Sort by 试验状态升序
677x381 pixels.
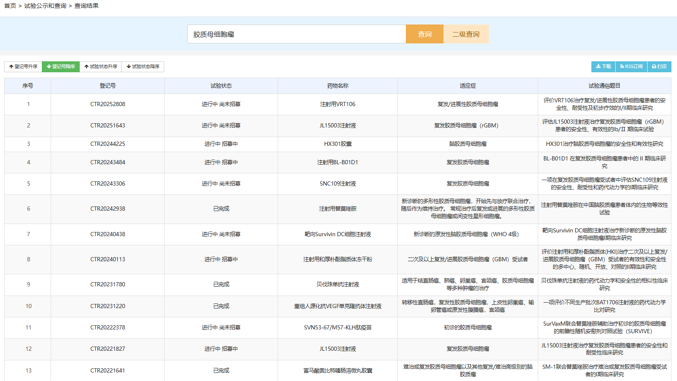coord(101,67)
